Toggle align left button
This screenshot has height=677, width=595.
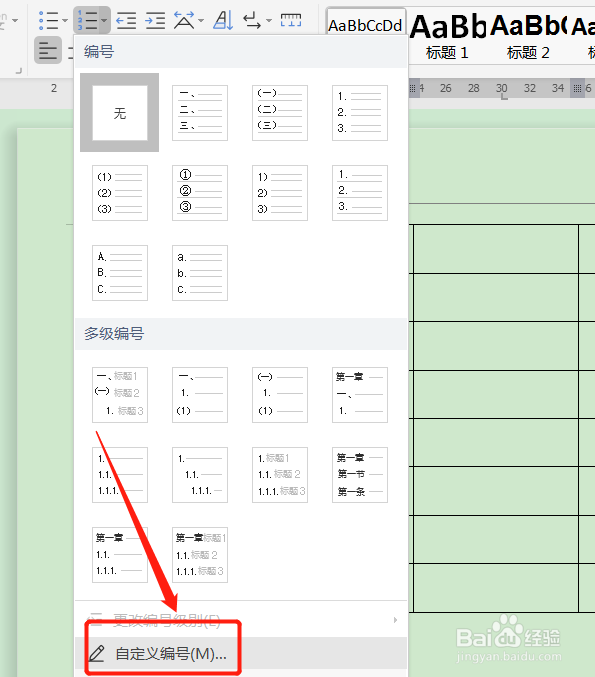(x=47, y=51)
